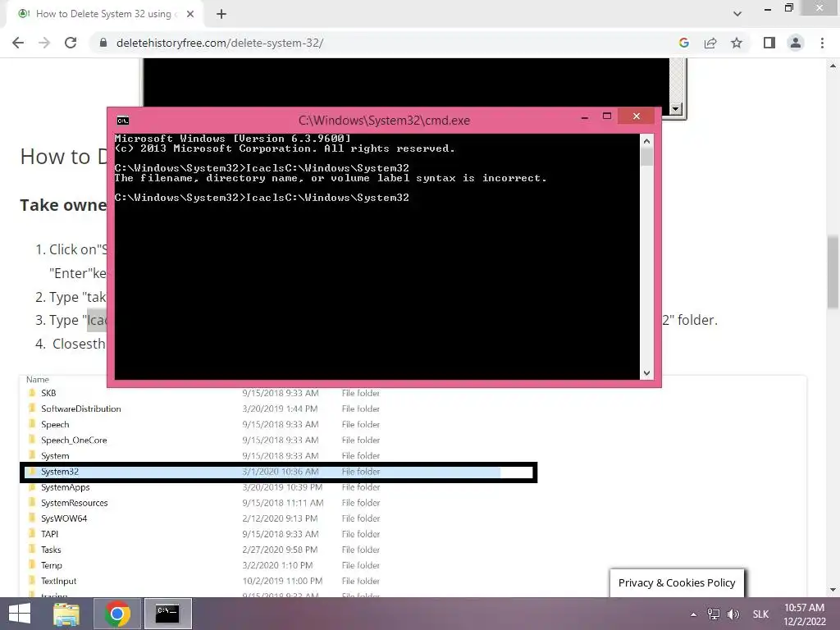Click the padlock site info icon

[x=103, y=43]
